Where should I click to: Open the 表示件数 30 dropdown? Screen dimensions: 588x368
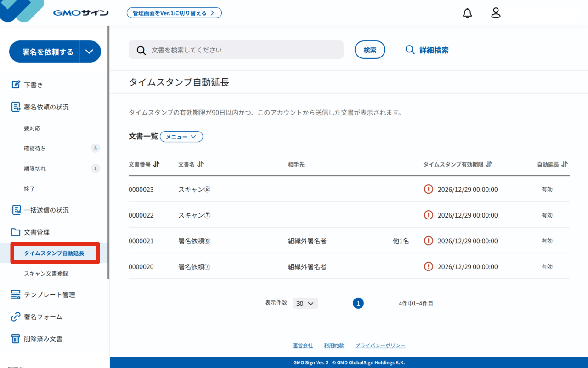coord(305,303)
